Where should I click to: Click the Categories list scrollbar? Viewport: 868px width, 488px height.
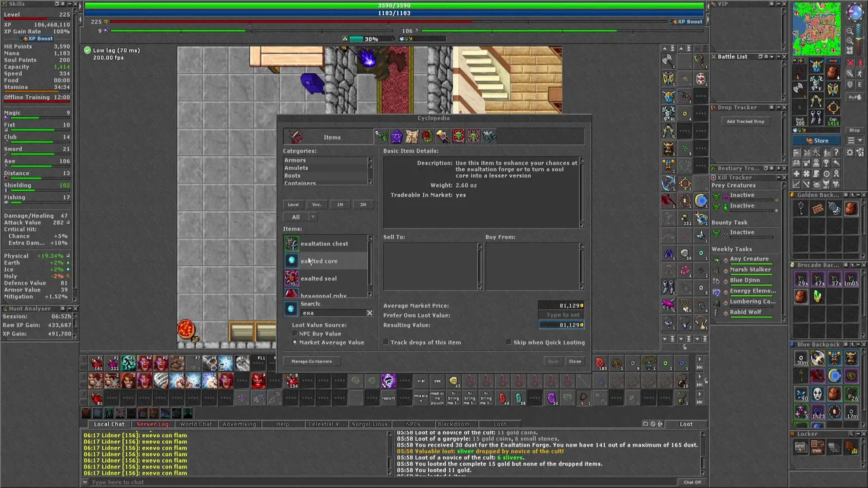(370, 171)
